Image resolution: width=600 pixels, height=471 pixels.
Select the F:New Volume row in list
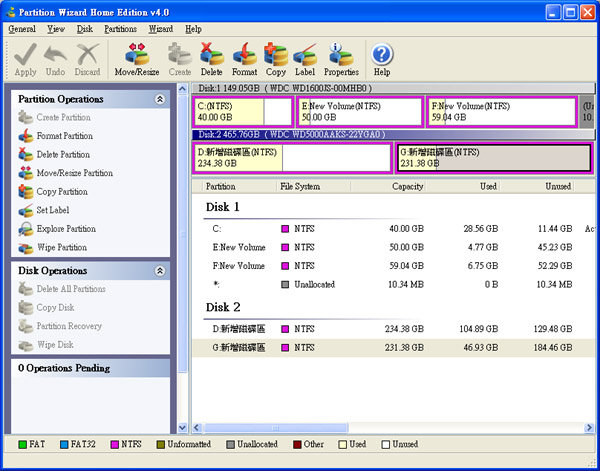393,266
